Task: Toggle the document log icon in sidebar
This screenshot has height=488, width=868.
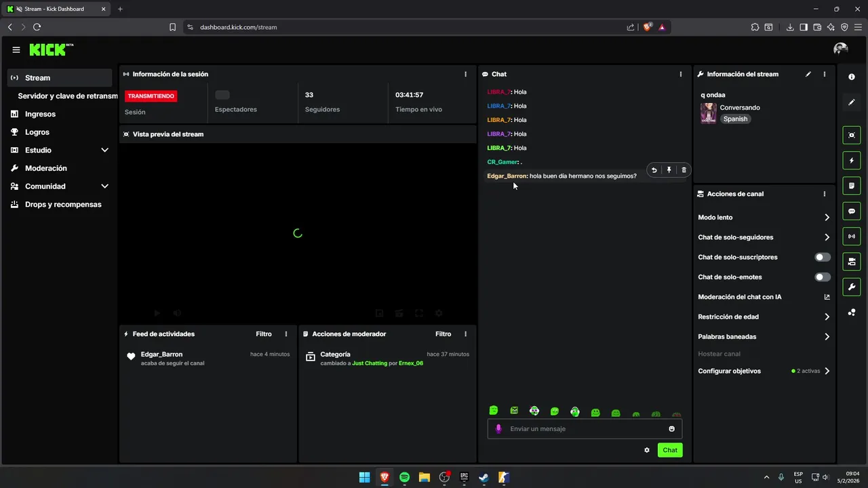Action: tap(852, 186)
